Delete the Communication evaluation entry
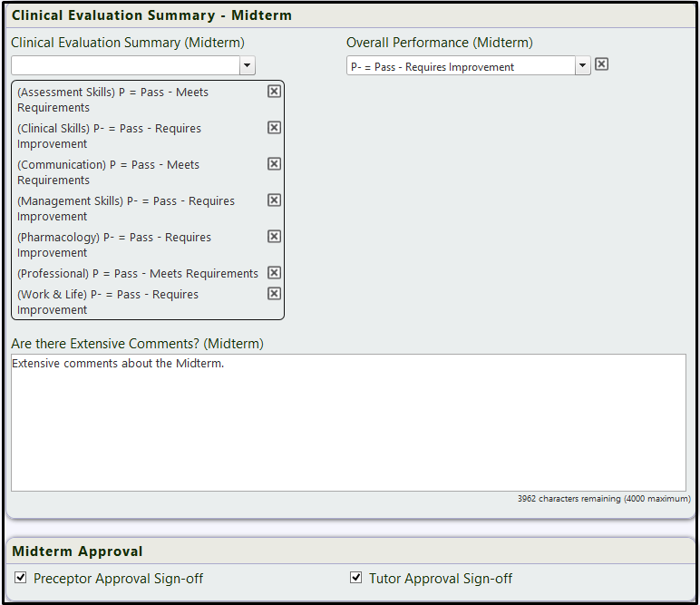Image resolution: width=700 pixels, height=605 pixels. click(x=274, y=164)
